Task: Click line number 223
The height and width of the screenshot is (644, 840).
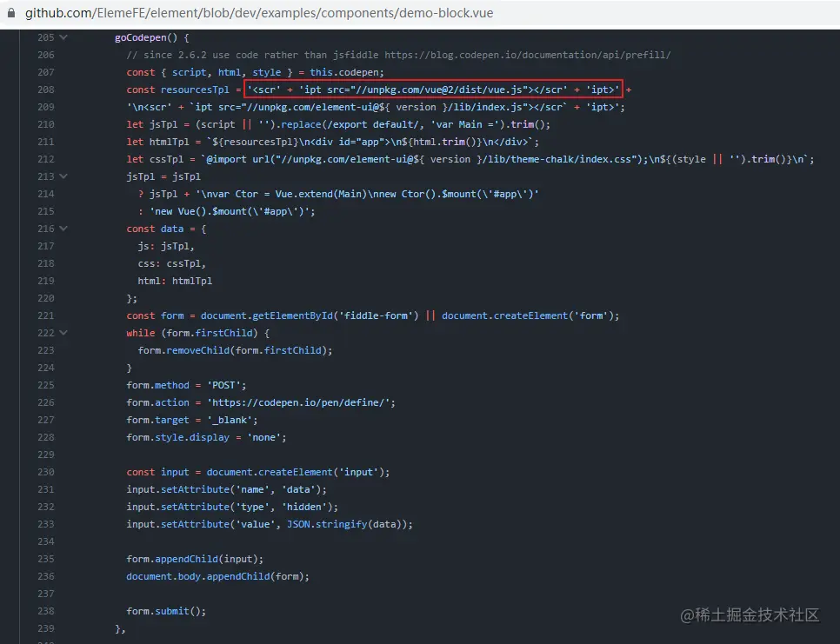Action: pos(46,350)
